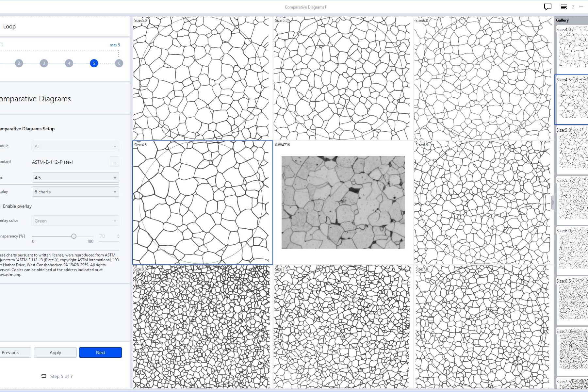Toggle the Enable overlay checkbox
This screenshot has height=392, width=588.
pos(1,206)
